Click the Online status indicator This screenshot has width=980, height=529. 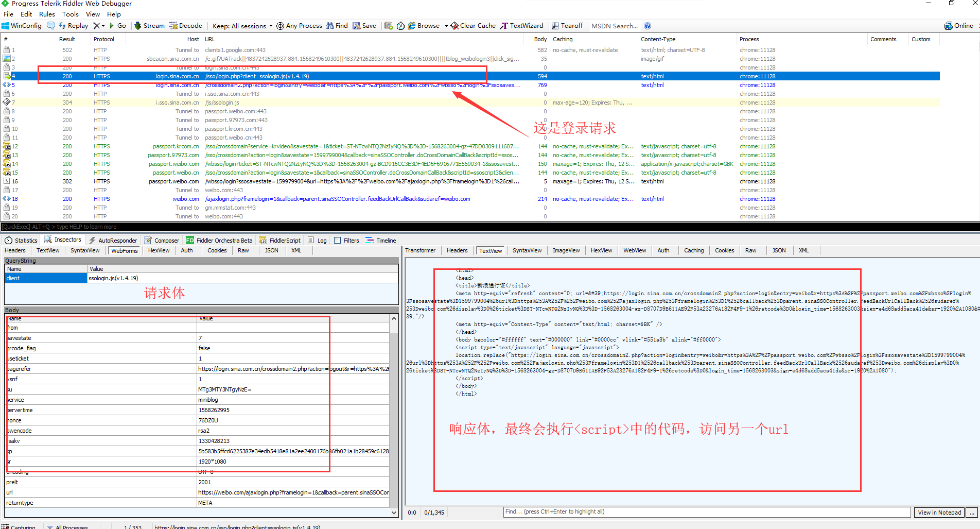click(959, 26)
